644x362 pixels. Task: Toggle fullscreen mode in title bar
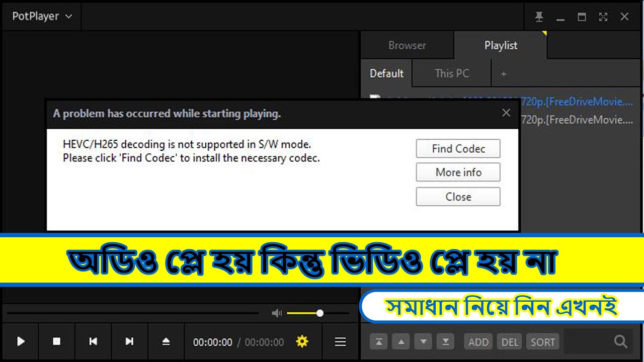(x=603, y=17)
